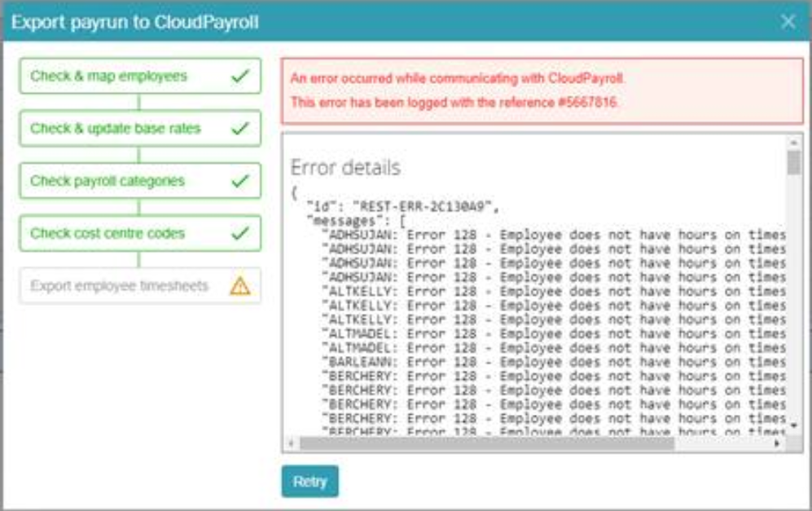Screen dimensions: 812x511
Task: Open the "Check & update base rates" step label
Action: (115, 129)
